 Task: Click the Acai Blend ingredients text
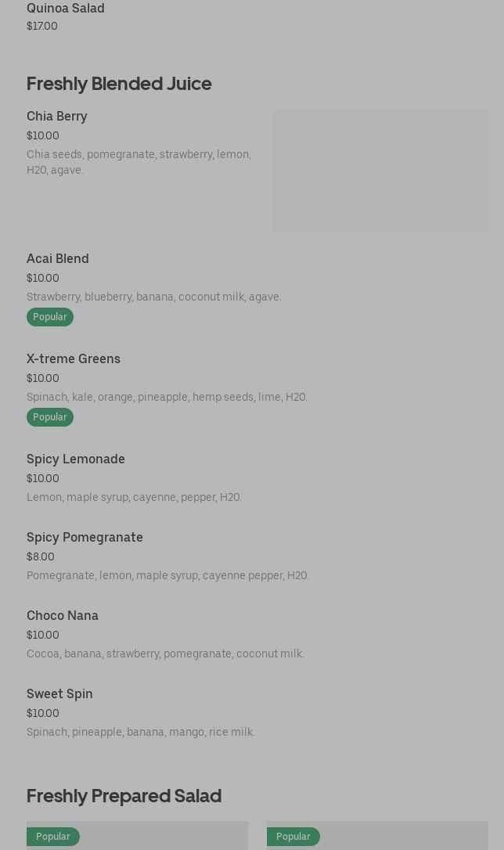pyautogui.click(x=154, y=297)
